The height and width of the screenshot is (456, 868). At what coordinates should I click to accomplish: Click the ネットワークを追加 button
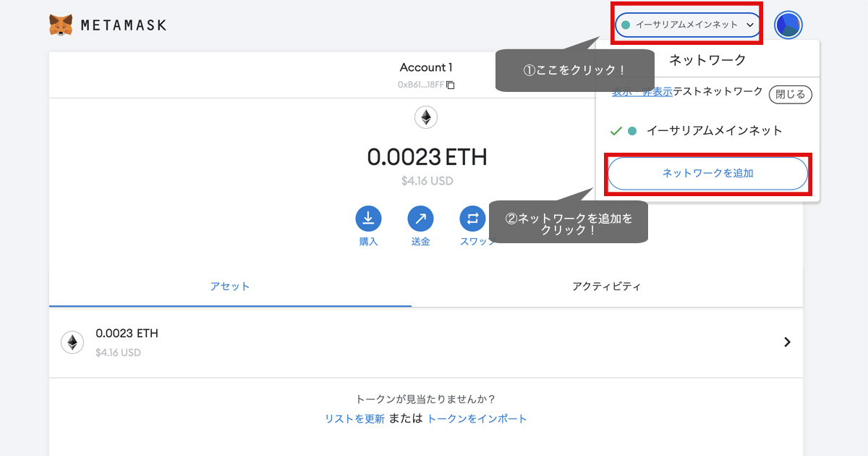click(x=707, y=174)
